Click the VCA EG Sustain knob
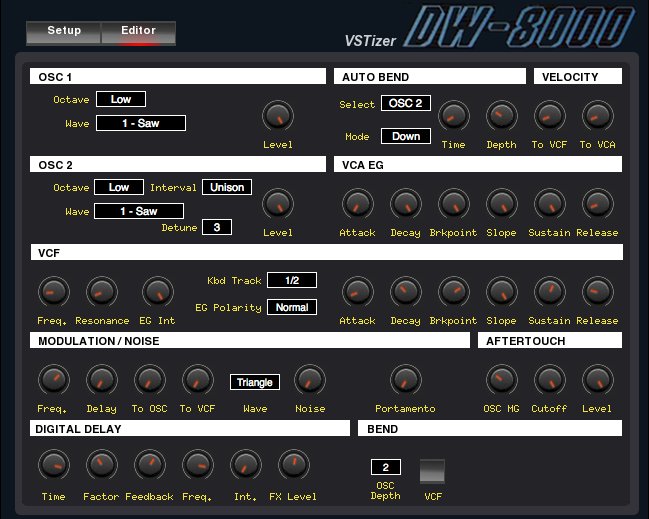Image resolution: width=649 pixels, height=519 pixels. pyautogui.click(x=550, y=204)
